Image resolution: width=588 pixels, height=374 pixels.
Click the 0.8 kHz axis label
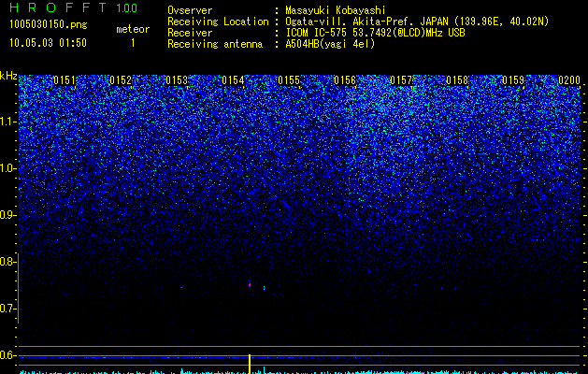(x=8, y=262)
